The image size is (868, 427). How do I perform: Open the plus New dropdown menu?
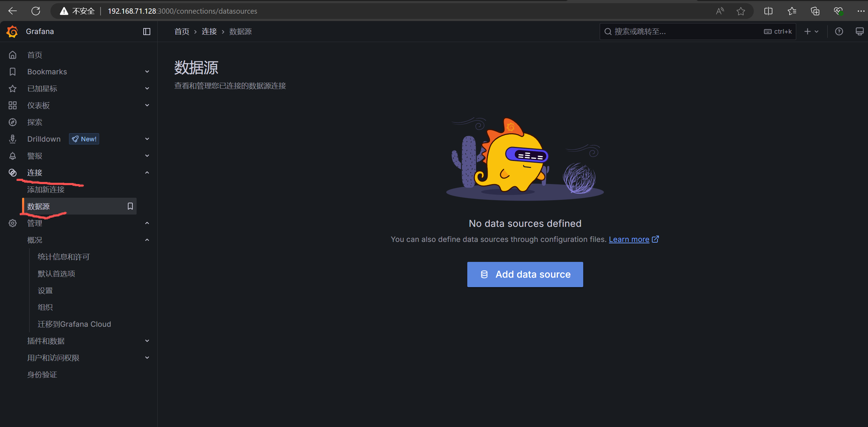coord(812,32)
